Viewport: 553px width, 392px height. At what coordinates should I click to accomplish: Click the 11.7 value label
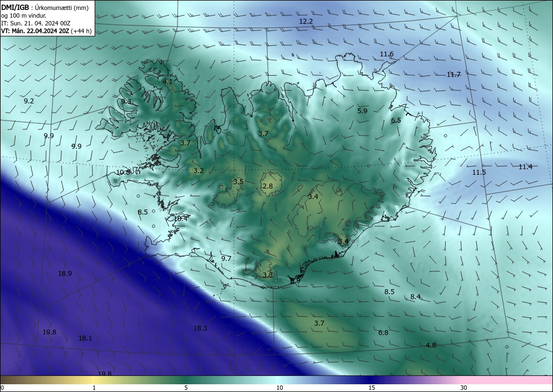tap(453, 75)
